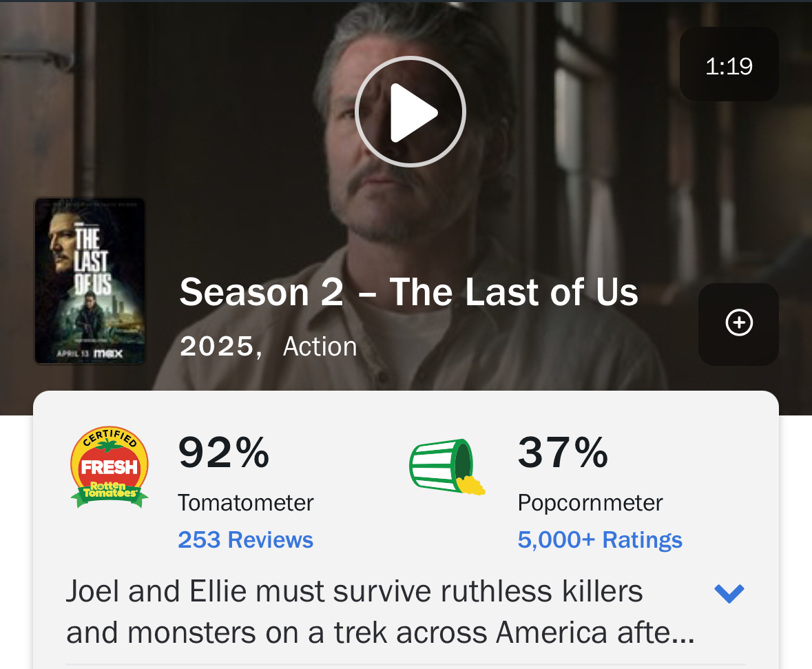The width and height of the screenshot is (812, 669).
Task: Click the Popcornmeter label
Action: pyautogui.click(x=590, y=503)
